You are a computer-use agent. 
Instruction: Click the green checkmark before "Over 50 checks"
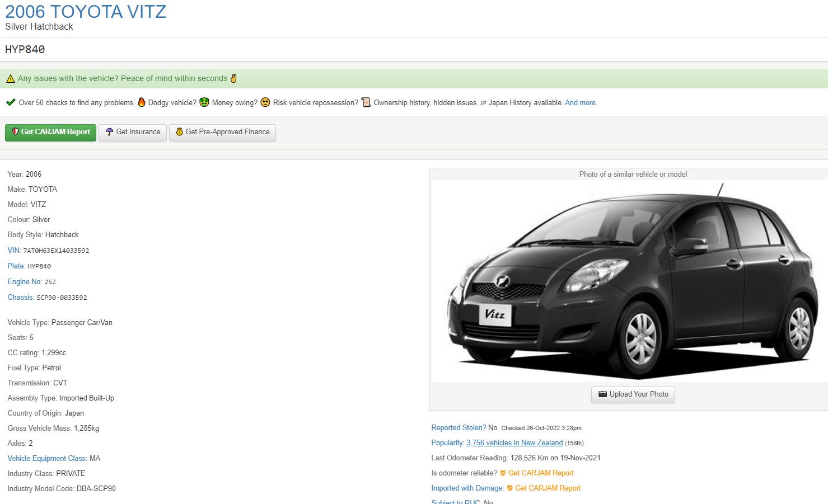pos(11,102)
